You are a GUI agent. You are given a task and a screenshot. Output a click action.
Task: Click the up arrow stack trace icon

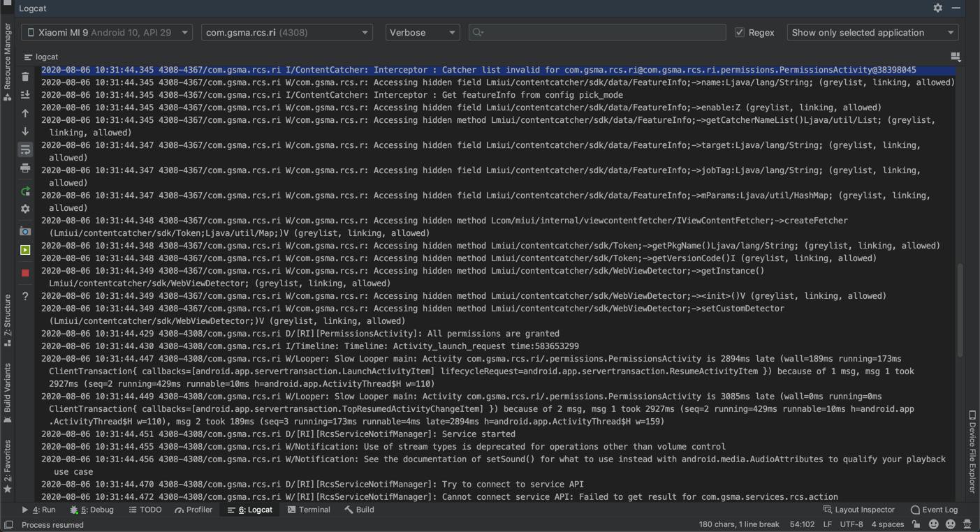click(x=25, y=113)
